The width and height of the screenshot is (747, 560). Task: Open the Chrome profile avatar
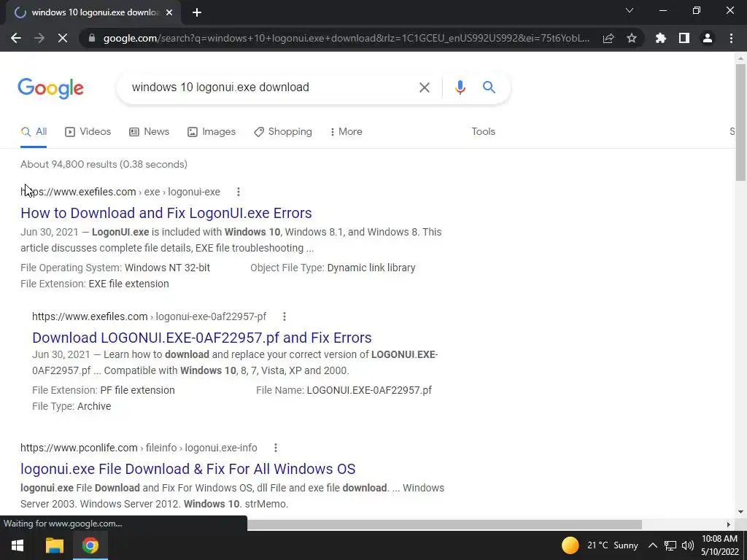pyautogui.click(x=708, y=38)
